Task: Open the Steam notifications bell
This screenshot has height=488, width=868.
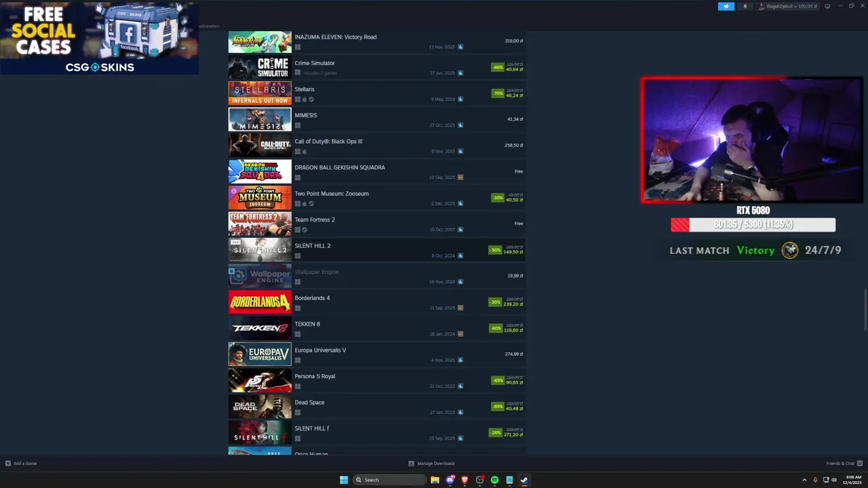Action: 745,6
